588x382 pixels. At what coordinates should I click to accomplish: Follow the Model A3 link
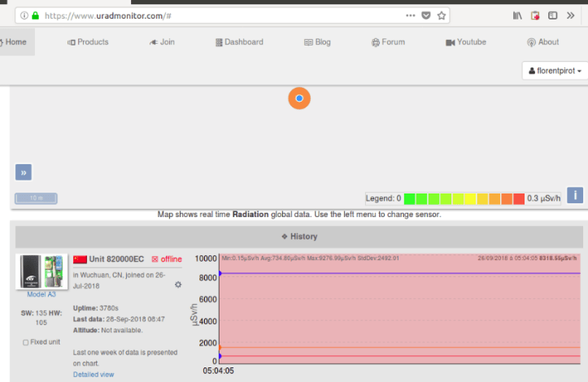click(x=41, y=294)
